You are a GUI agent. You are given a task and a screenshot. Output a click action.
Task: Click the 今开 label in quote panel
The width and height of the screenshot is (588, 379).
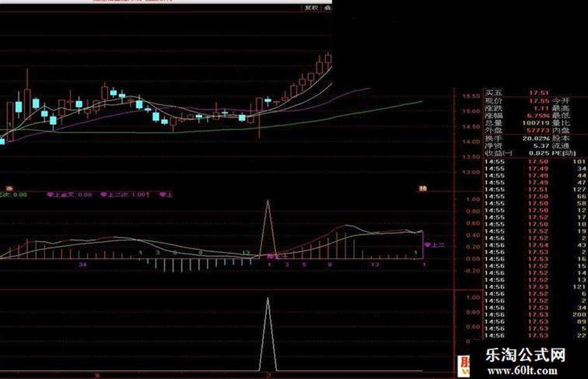560,101
